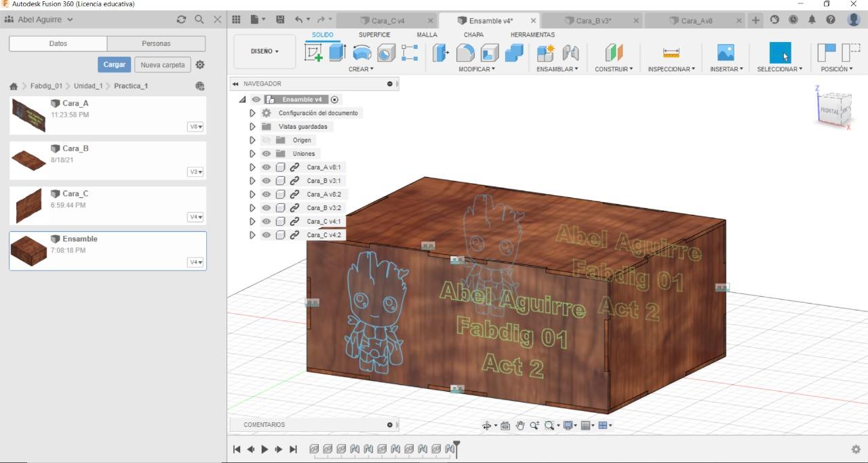This screenshot has width=868, height=463.
Task: Click the Nueva carpeta button
Action: click(163, 64)
